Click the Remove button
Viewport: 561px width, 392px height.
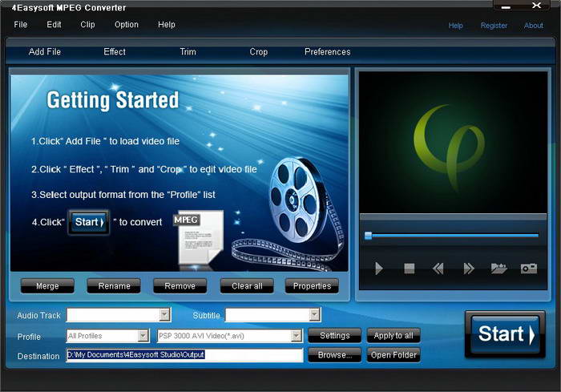[x=180, y=286]
